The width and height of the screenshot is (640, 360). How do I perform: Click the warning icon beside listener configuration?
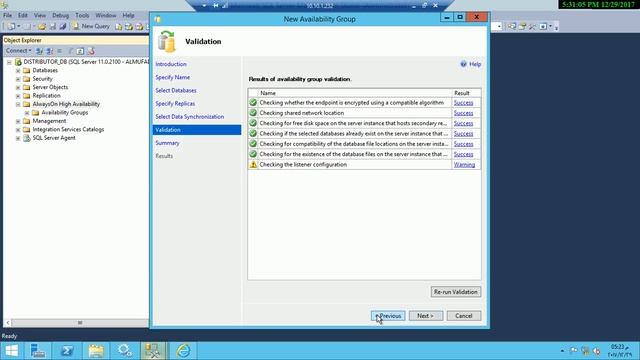point(253,164)
